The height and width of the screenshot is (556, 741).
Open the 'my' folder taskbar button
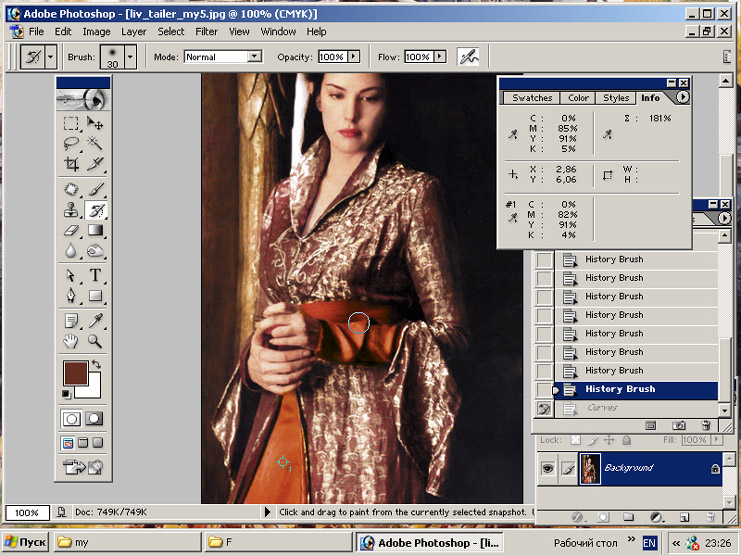coord(128,542)
